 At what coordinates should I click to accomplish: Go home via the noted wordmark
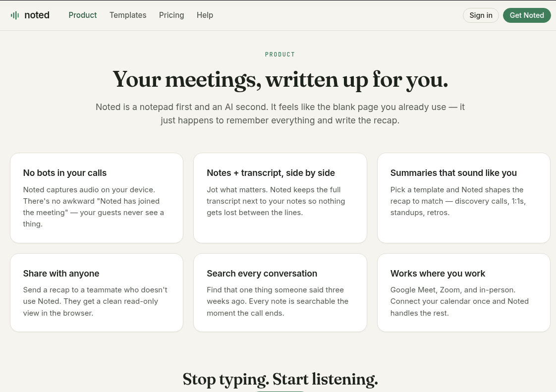pos(37,15)
